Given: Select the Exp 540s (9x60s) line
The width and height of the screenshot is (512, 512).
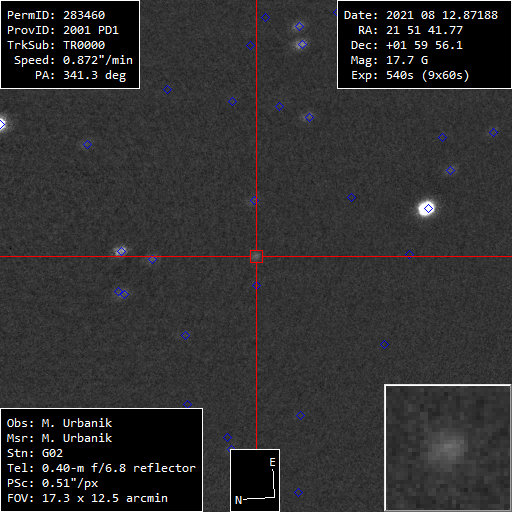Looking at the screenshot, I should [410, 75].
